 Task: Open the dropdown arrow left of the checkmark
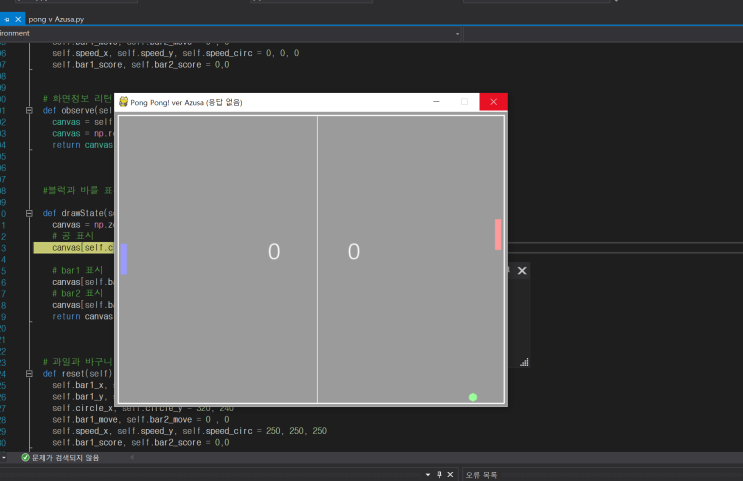[4, 457]
